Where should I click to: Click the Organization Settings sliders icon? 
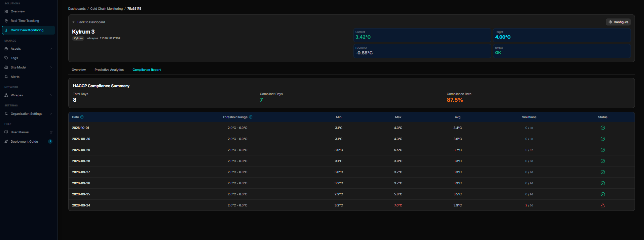coord(6,114)
